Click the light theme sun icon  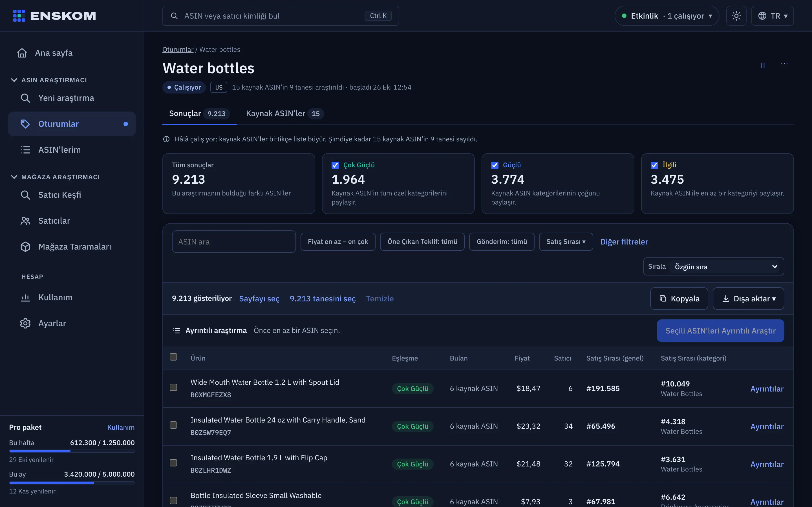point(736,16)
